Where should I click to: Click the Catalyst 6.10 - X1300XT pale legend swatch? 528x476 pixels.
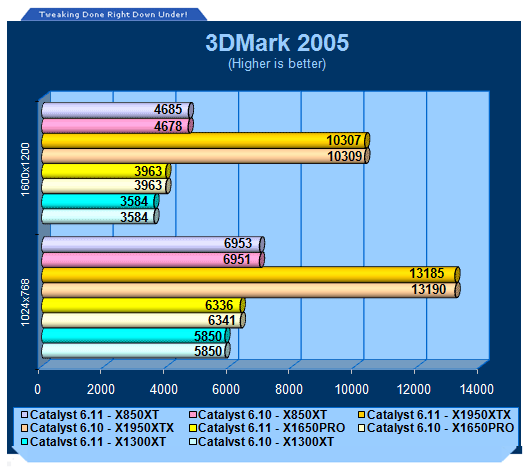tap(193, 441)
